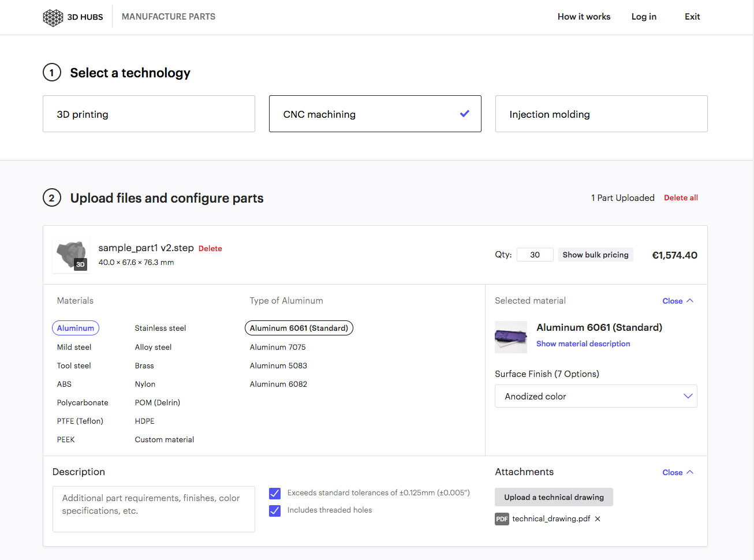Show bulk pricing options
Screen dimensions: 754x560
click(595, 255)
